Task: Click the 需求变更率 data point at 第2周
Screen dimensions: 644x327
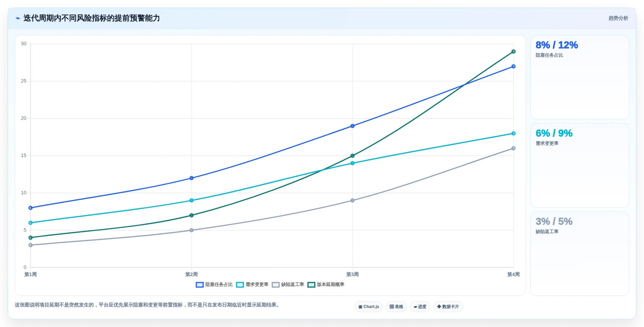Action: coord(191,200)
